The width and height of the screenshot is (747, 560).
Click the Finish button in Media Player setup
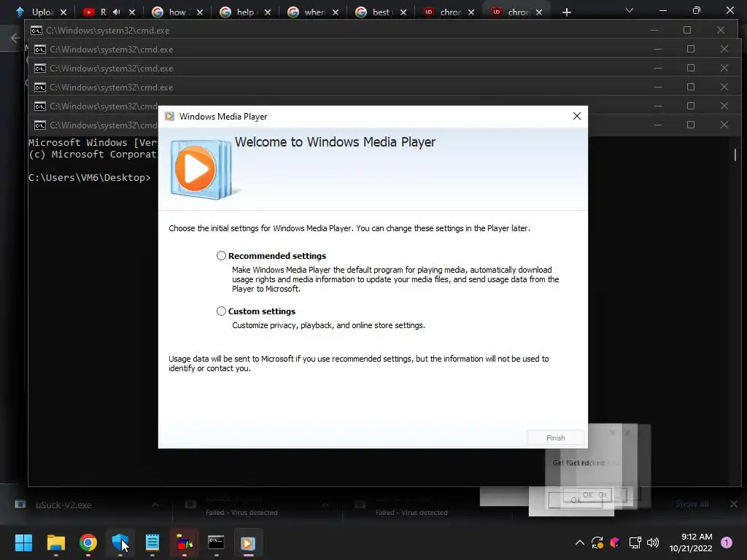555,437
